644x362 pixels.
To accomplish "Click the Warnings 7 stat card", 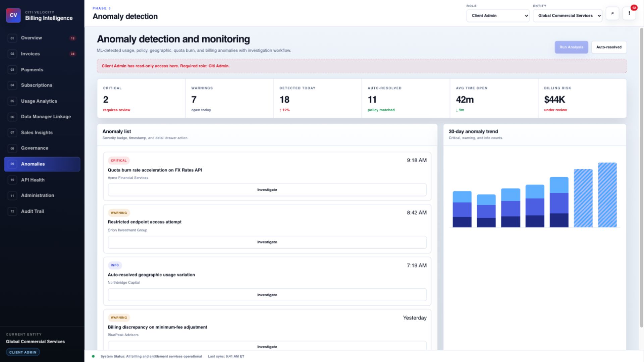I will pyautogui.click(x=229, y=99).
